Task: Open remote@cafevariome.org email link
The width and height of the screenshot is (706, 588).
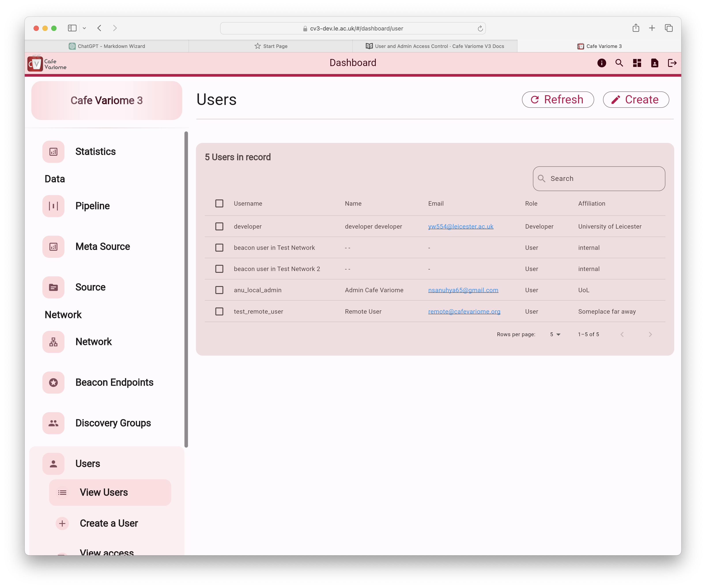Action: pyautogui.click(x=464, y=311)
